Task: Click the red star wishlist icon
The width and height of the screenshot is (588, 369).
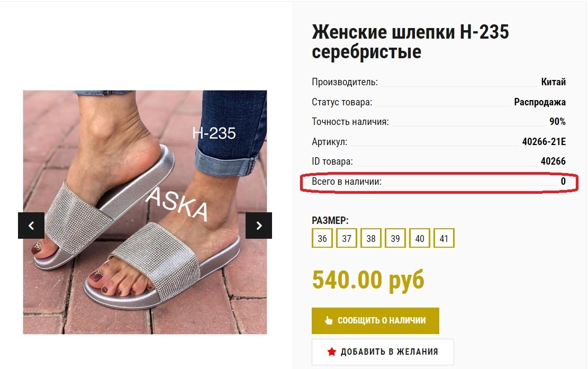Action: [331, 352]
